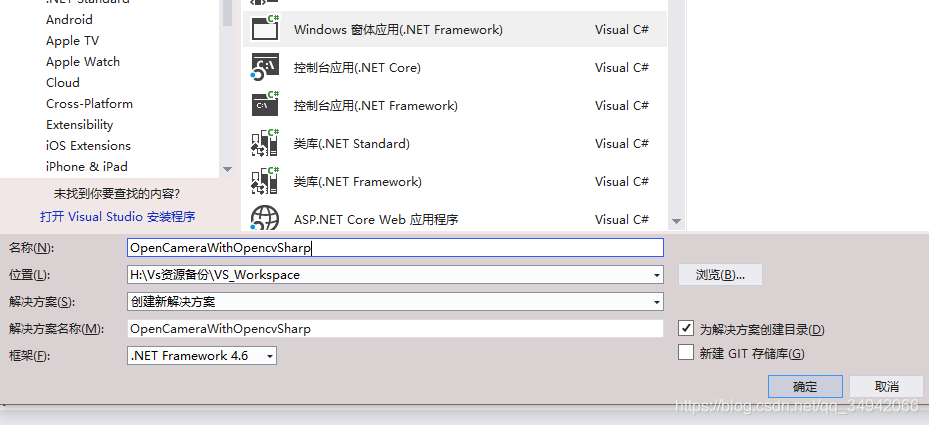Select Apple Watch category

tap(83, 62)
